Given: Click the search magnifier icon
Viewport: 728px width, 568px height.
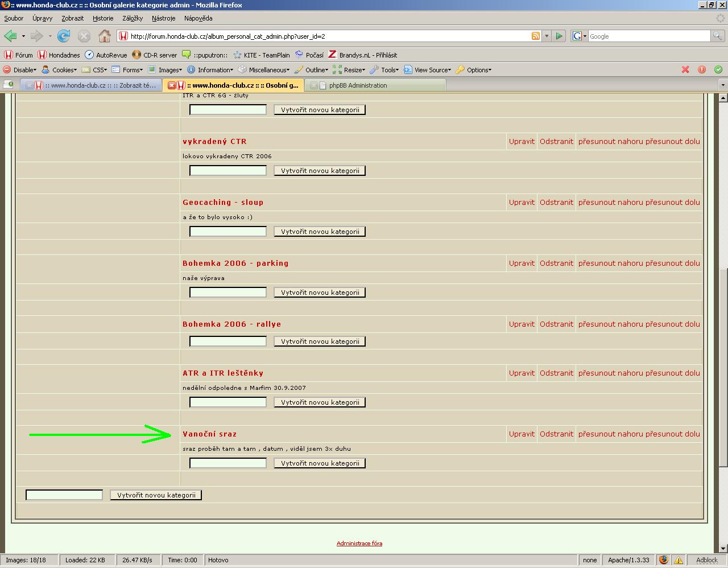Looking at the screenshot, I should pos(718,36).
